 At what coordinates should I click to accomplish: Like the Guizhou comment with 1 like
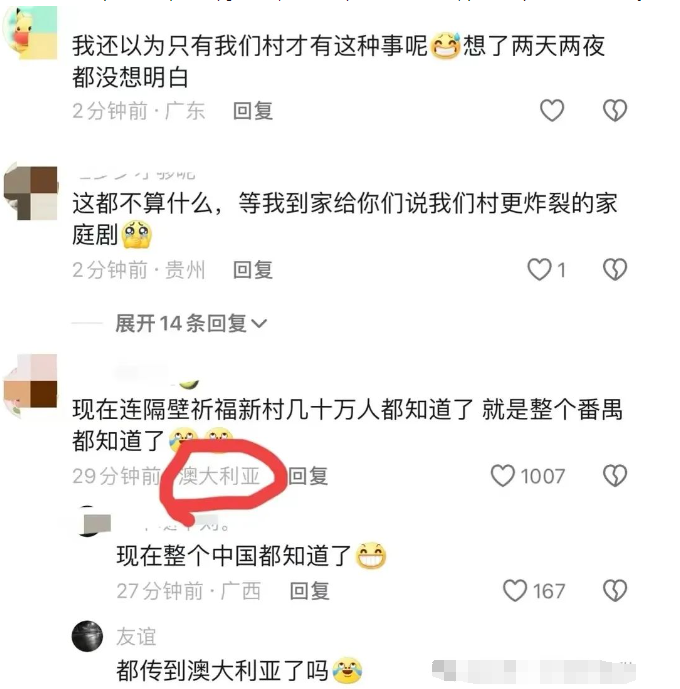[x=539, y=269]
